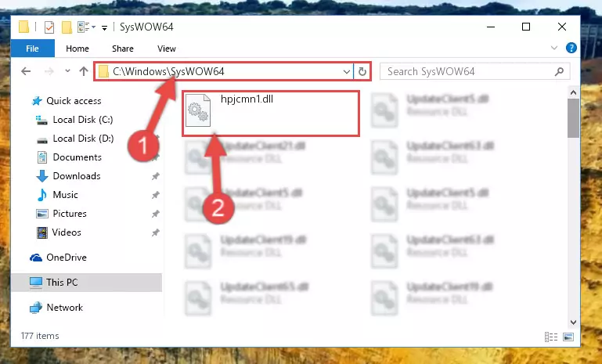The height and width of the screenshot is (364, 602).
Task: Open Local Disk (D:) in sidebar
Action: [x=83, y=139]
